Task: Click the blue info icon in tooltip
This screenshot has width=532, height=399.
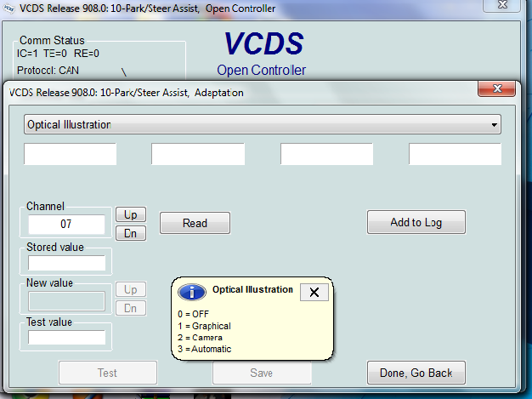Action: click(x=191, y=293)
